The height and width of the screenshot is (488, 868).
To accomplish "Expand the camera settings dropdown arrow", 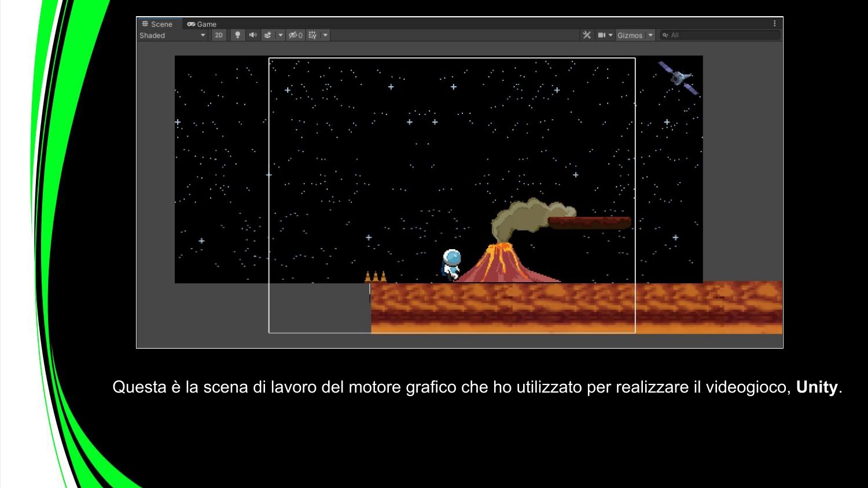I will 610,35.
